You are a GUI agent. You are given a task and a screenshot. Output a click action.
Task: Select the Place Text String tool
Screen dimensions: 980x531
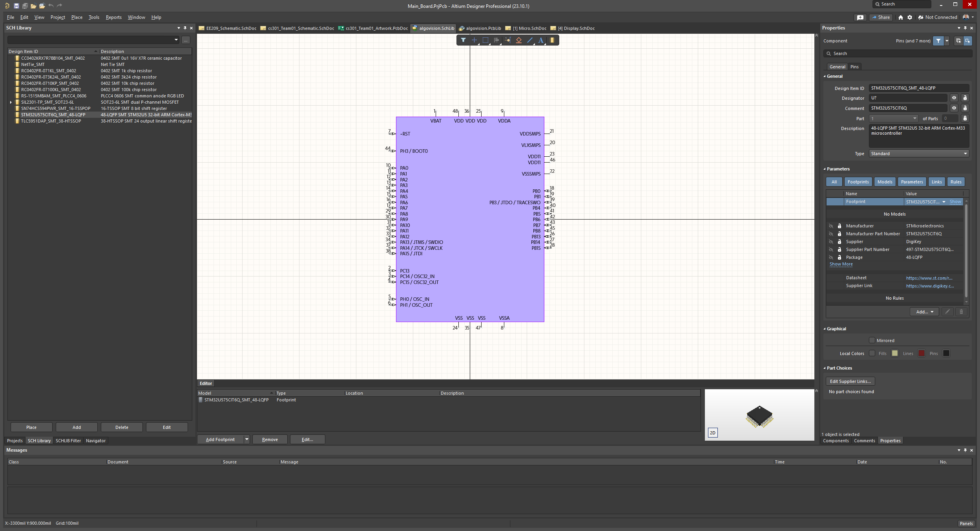pos(541,40)
